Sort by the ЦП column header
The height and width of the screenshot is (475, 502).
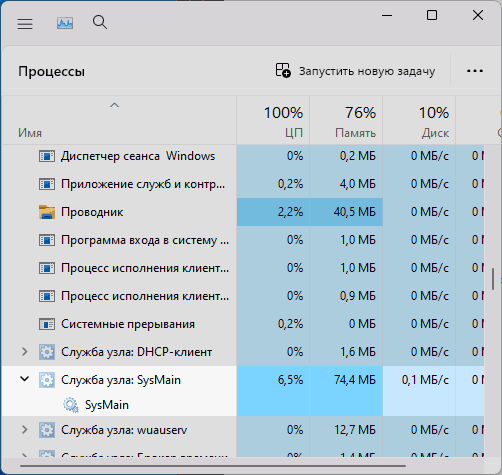click(273, 121)
